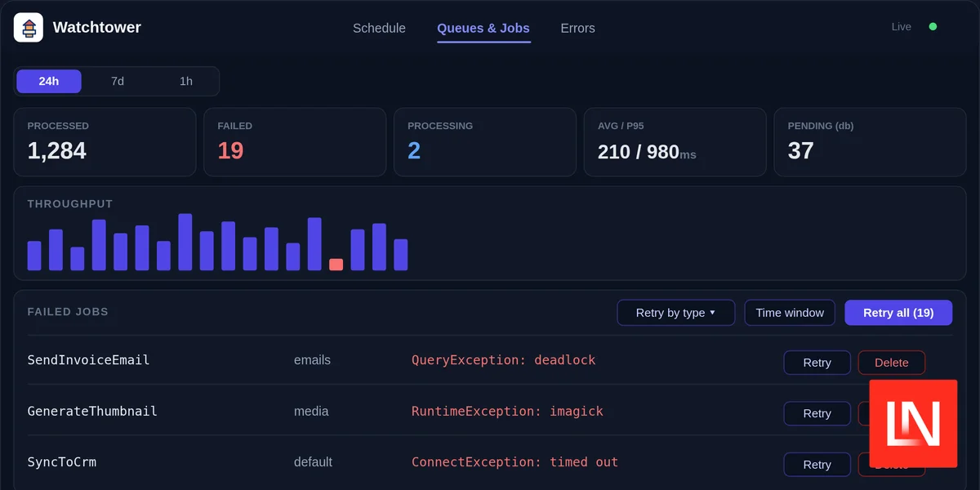Click the Watchtower logo icon

(x=29, y=28)
